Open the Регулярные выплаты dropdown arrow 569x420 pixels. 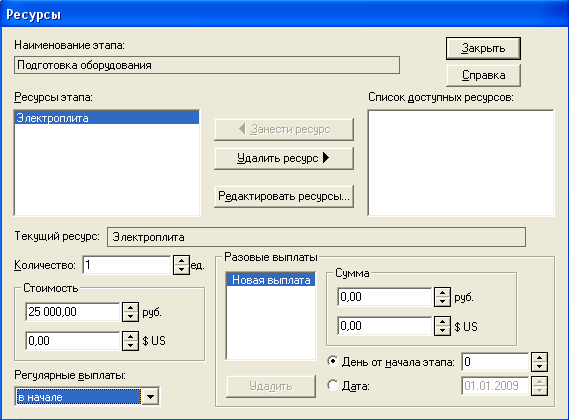[x=150, y=397]
